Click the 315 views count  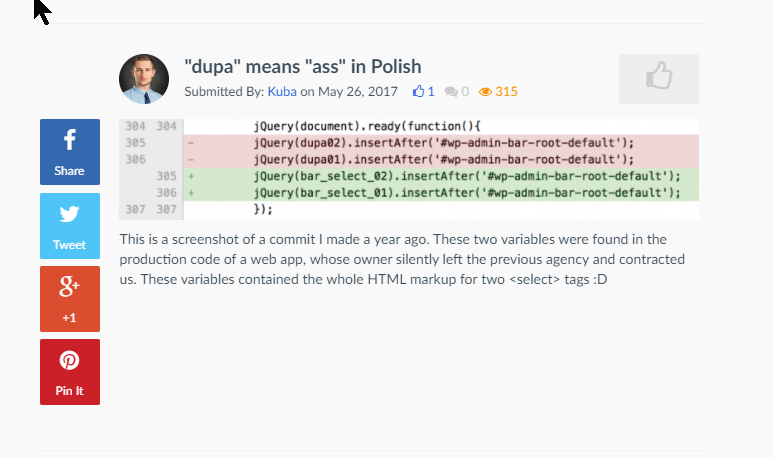[506, 92]
